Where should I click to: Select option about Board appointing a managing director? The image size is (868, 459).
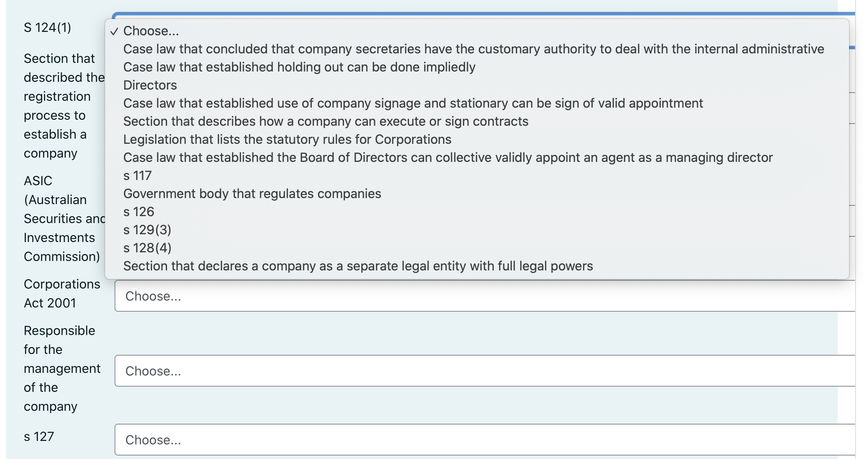click(x=448, y=157)
